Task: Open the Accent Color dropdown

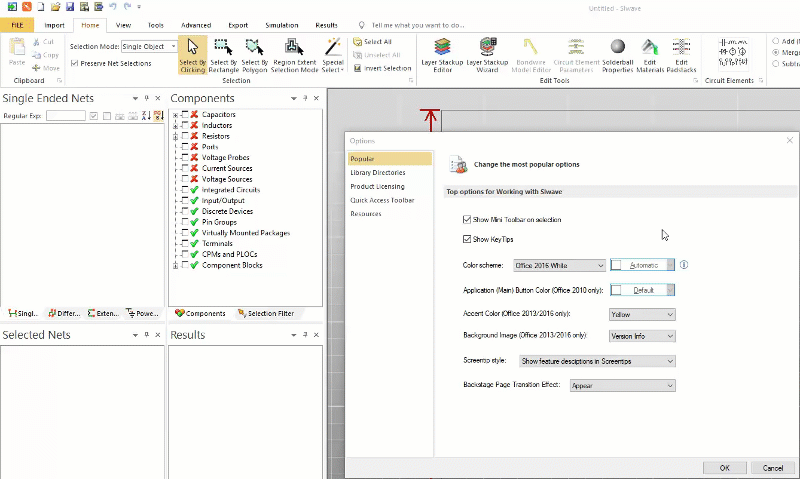Action: pos(641,314)
